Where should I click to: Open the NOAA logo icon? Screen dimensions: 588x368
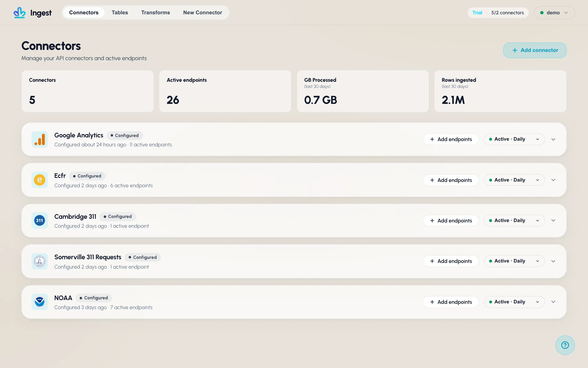(40, 302)
